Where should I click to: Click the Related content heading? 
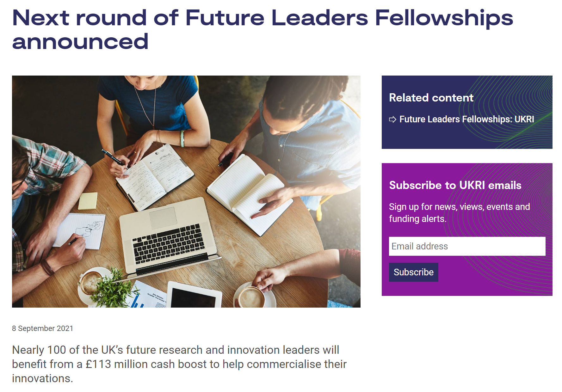(x=431, y=98)
